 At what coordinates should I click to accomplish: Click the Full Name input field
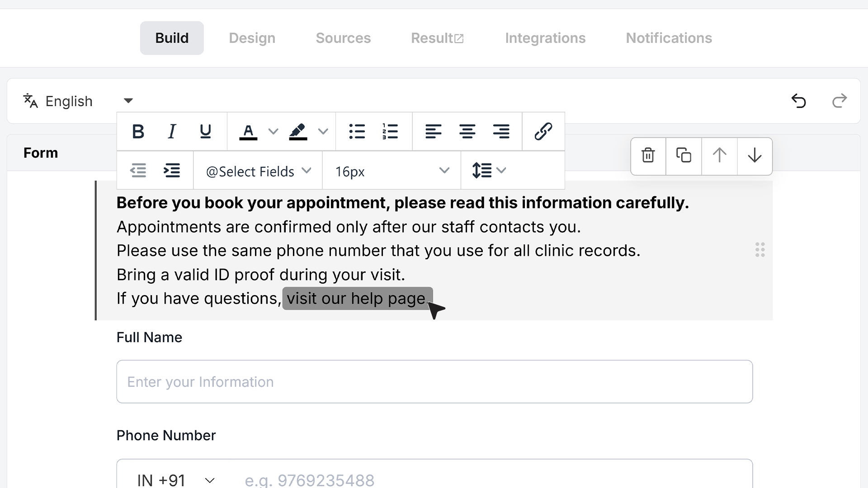434,381
